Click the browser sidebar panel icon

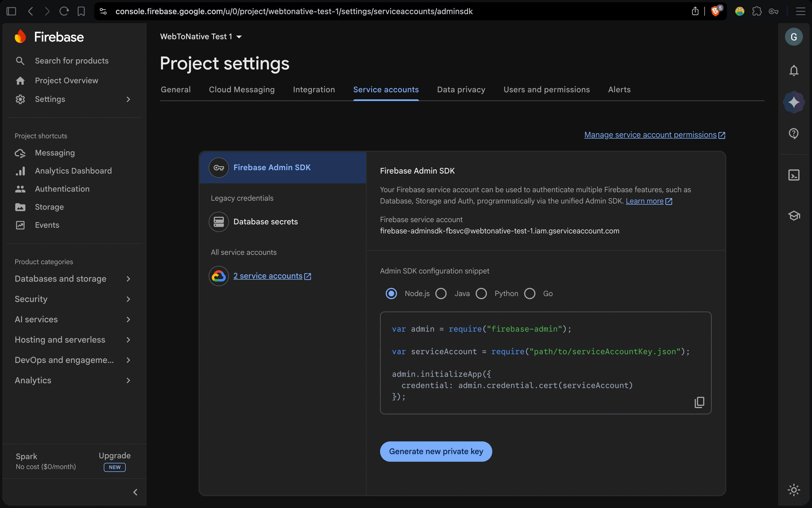(11, 11)
